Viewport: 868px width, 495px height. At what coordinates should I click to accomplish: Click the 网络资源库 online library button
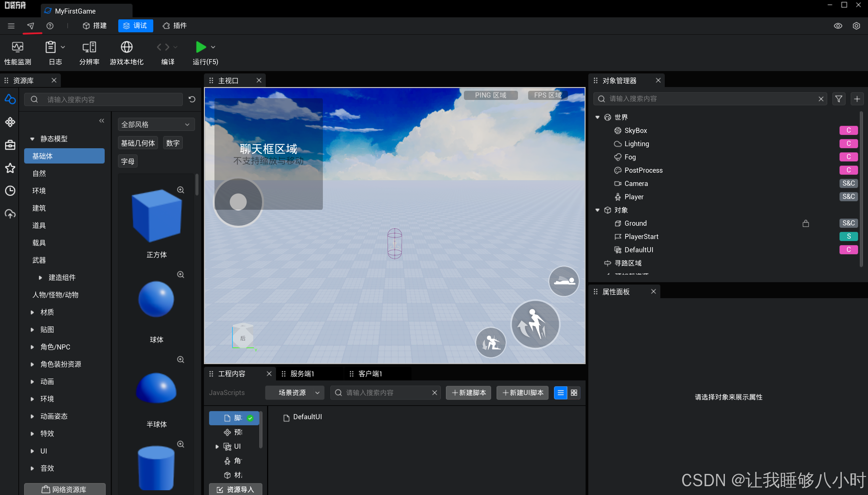tap(65, 489)
